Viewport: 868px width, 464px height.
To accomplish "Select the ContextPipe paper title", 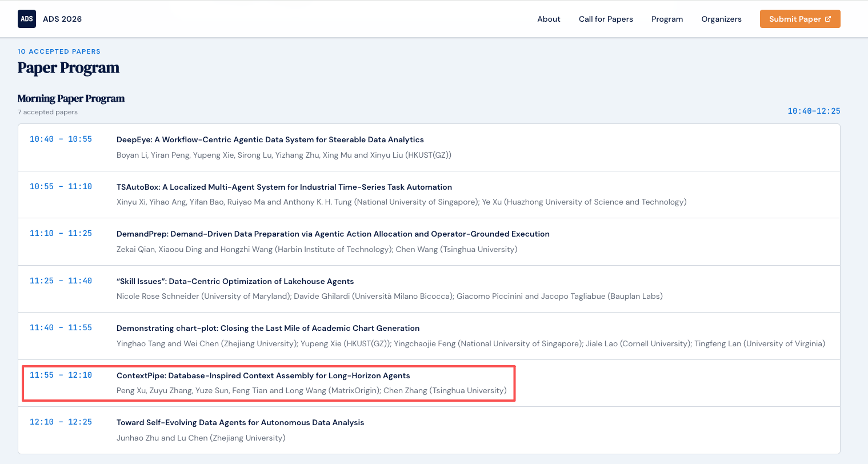I will click(263, 375).
